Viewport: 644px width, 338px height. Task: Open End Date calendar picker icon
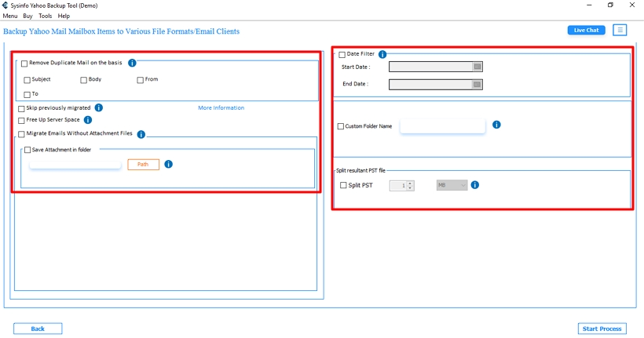477,85
